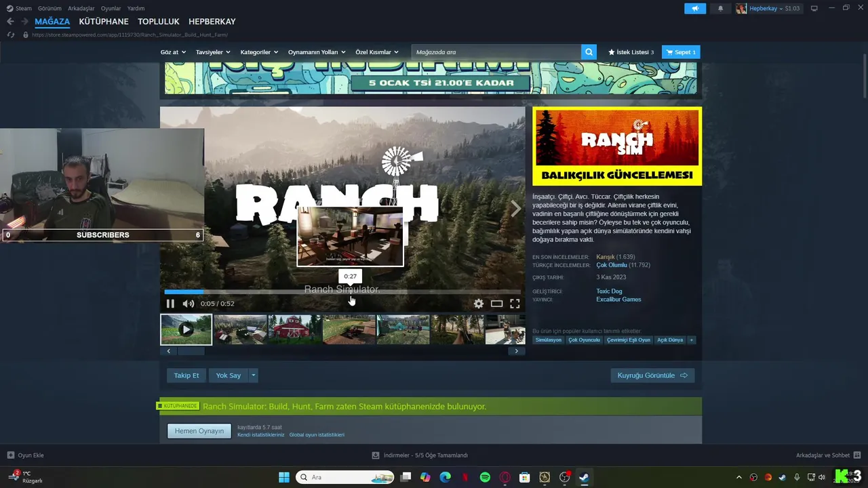Click the plus button to add tags
This screenshot has height=488, width=868.
[x=692, y=340]
